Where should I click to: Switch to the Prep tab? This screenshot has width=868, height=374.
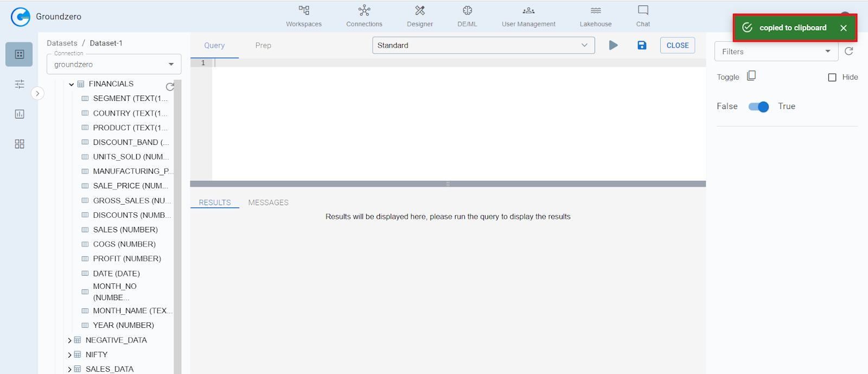click(263, 46)
